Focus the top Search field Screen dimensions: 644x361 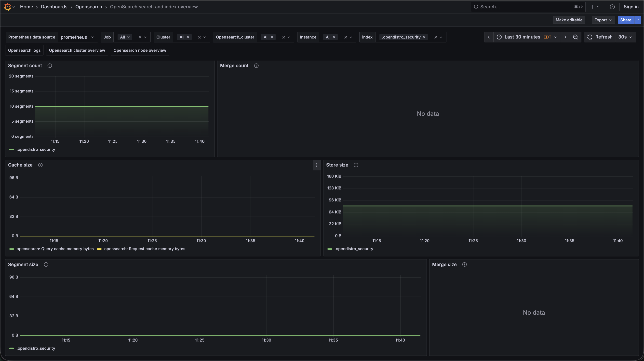[528, 7]
